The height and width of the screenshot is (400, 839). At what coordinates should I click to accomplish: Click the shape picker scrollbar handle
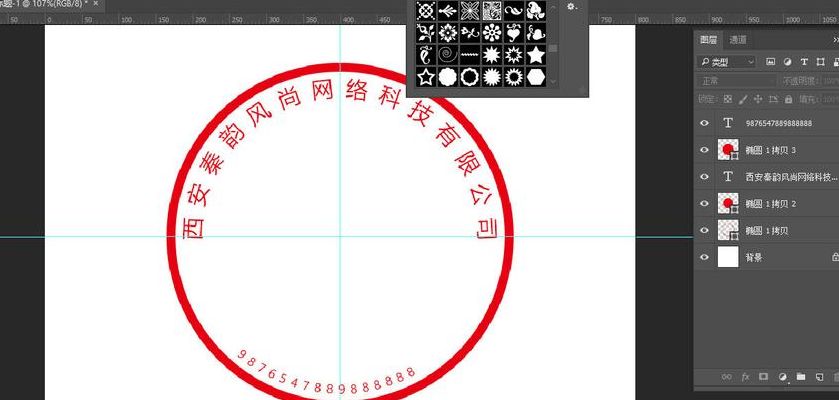click(553, 49)
